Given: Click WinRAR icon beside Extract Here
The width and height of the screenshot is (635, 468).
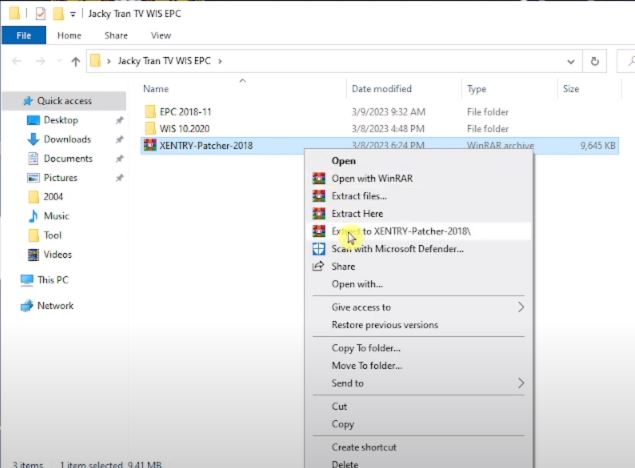Looking at the screenshot, I should pyautogui.click(x=319, y=214).
